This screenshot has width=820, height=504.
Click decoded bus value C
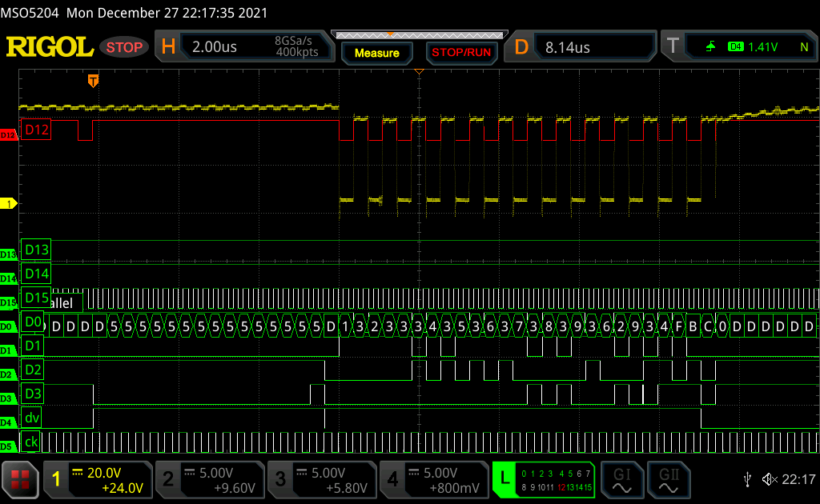[x=708, y=327]
